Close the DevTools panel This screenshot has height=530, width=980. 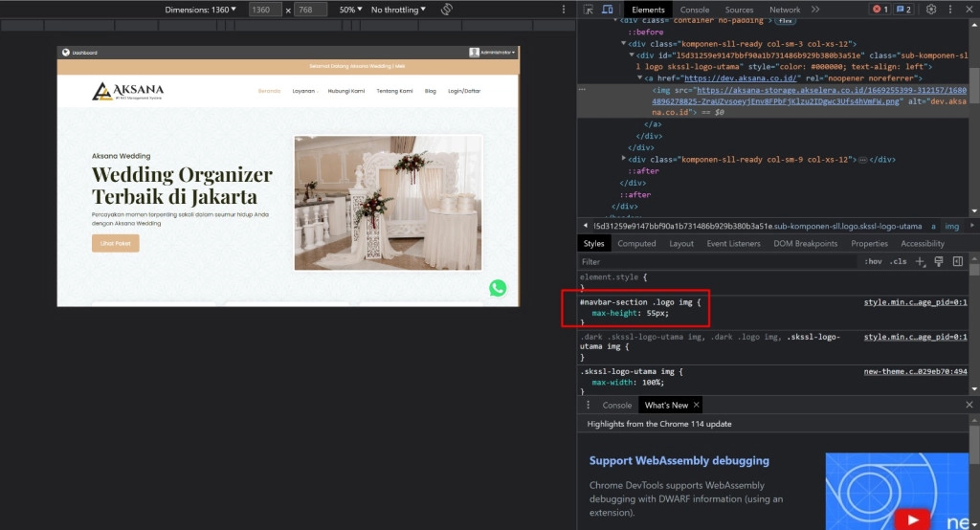[x=970, y=10]
